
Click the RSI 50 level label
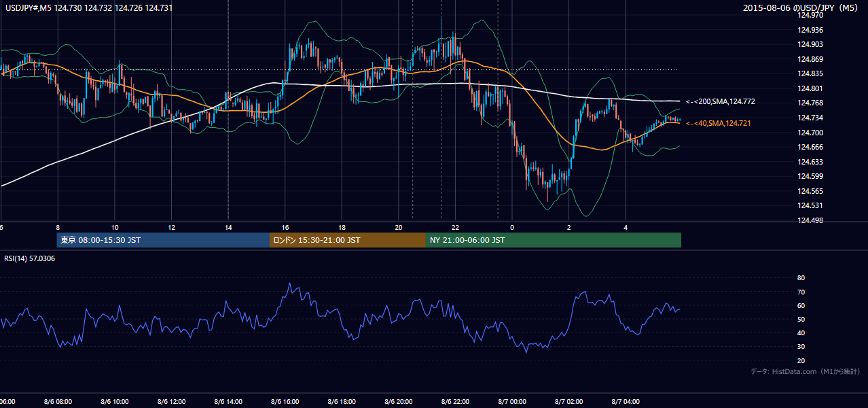(x=801, y=319)
